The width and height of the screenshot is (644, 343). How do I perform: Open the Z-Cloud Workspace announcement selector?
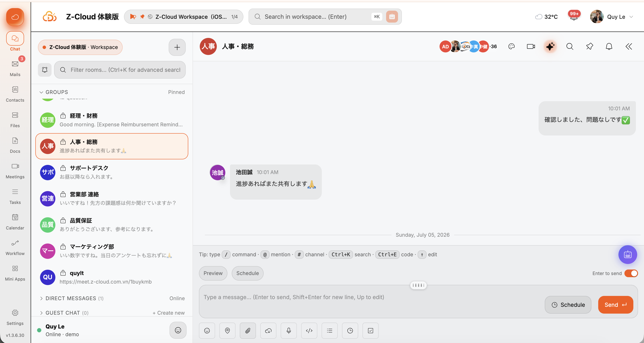(x=184, y=17)
